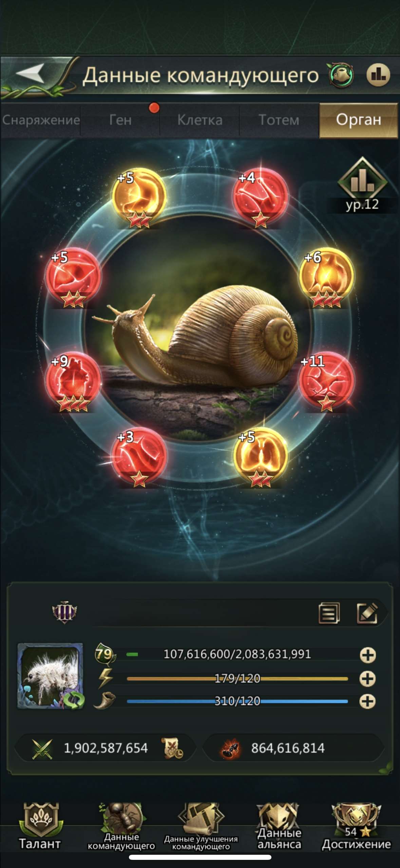Open the notes list icon beside edit
Viewport: 400px width, 868px height.
pyautogui.click(x=329, y=613)
